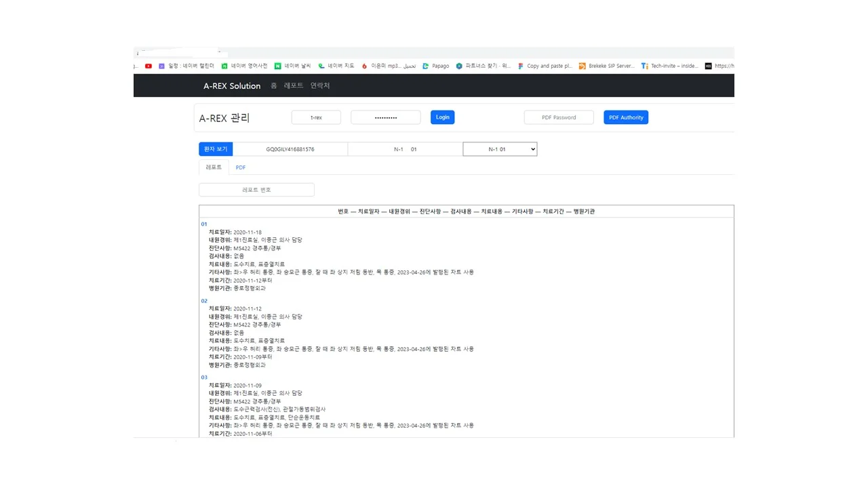This screenshot has width=868, height=488.
Task: Open the 네이버 날씨 bookmark
Action: pos(292,66)
